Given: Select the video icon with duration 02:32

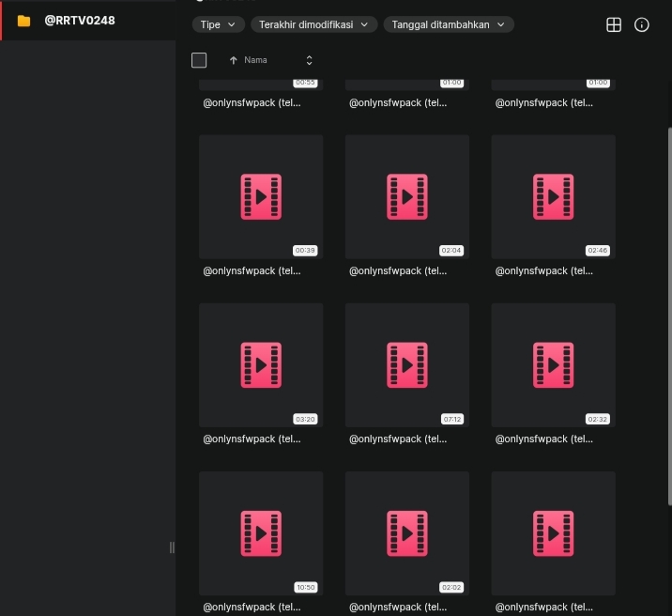Looking at the screenshot, I should (x=554, y=365).
